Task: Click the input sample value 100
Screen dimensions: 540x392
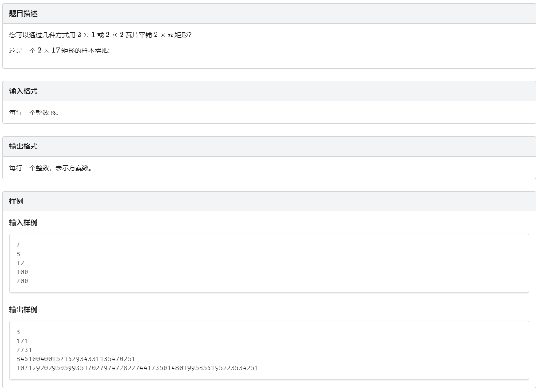Action: coord(22,272)
